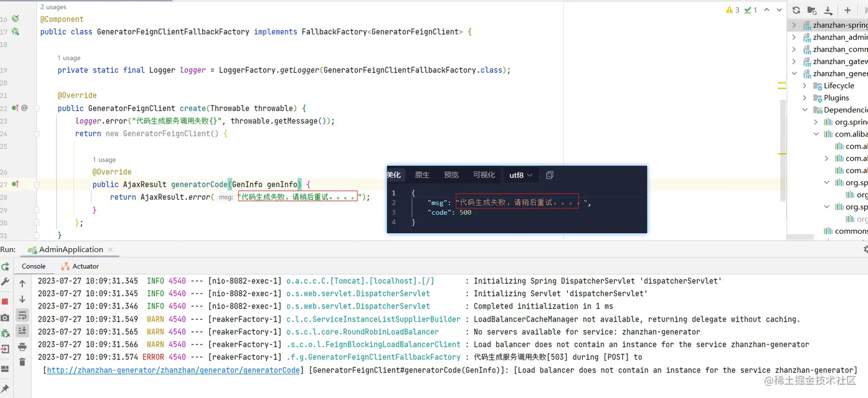Expand zhanzhan_comm Maven module
The height and width of the screenshot is (398, 868).
(794, 49)
